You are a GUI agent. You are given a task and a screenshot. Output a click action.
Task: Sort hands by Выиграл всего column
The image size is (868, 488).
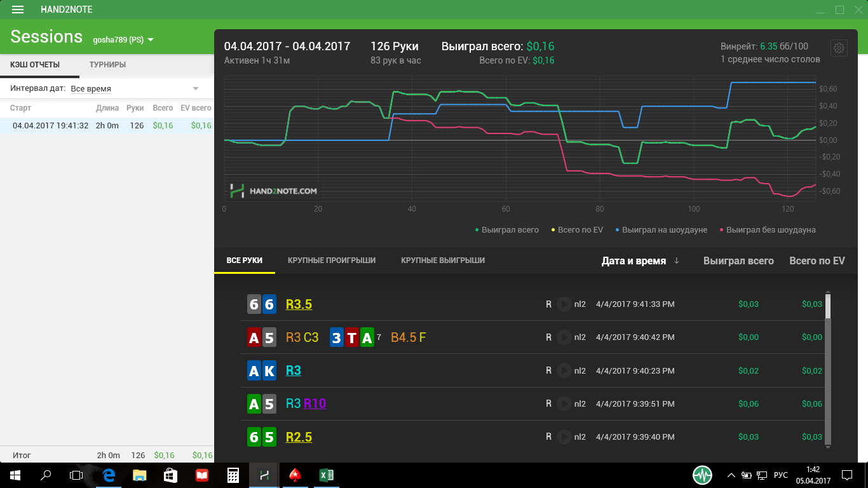(x=738, y=261)
